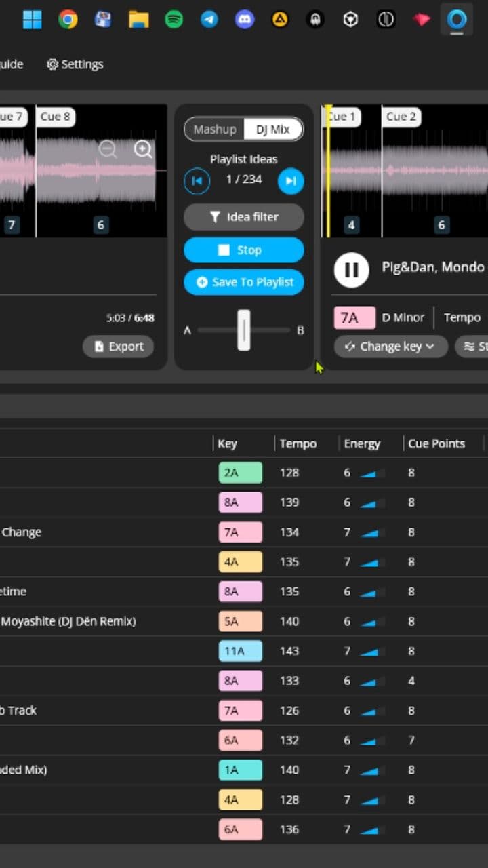The image size is (488, 868).
Task: Export the left deck mix
Action: [x=119, y=347]
